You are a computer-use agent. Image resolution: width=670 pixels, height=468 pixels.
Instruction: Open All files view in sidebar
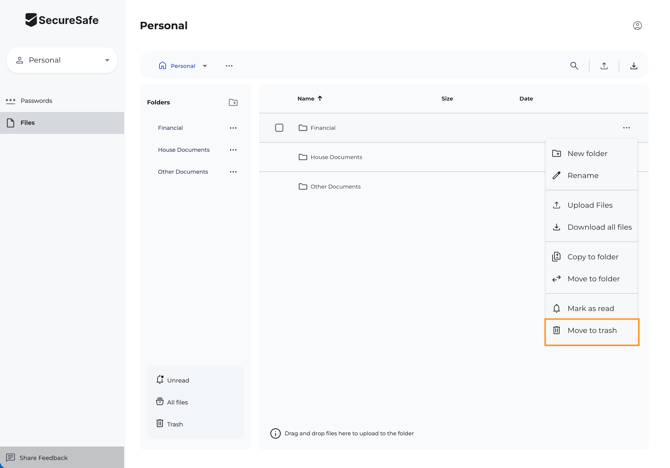tap(177, 402)
